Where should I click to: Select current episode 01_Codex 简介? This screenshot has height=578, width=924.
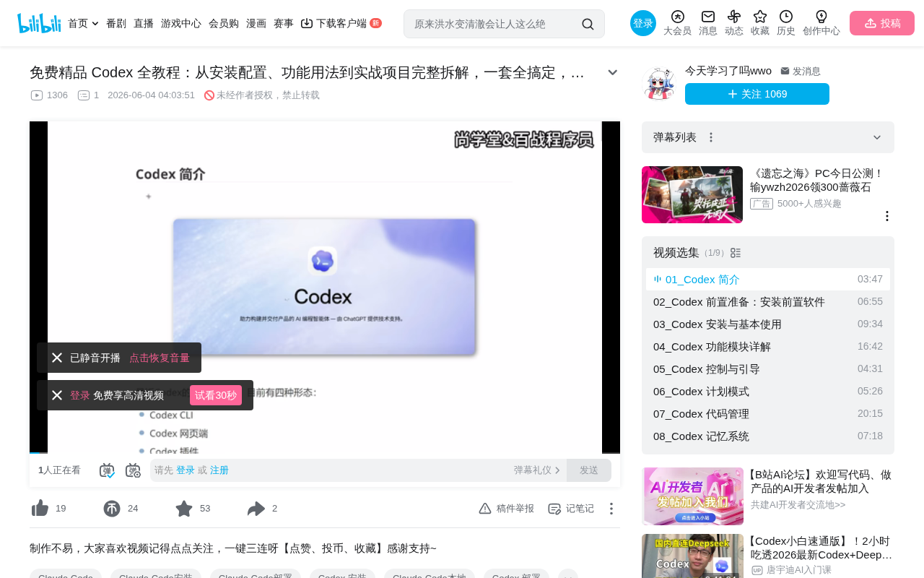click(x=768, y=280)
